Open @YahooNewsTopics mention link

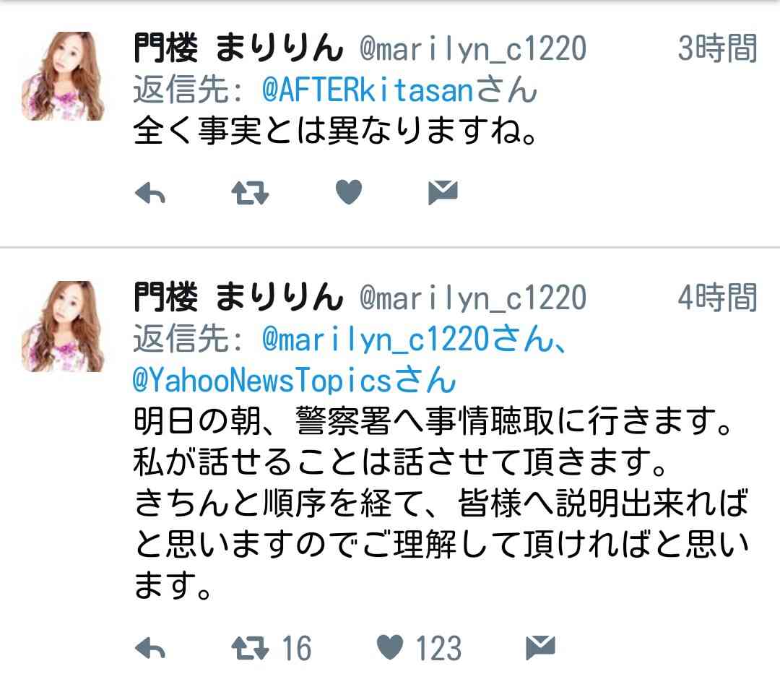(x=262, y=380)
